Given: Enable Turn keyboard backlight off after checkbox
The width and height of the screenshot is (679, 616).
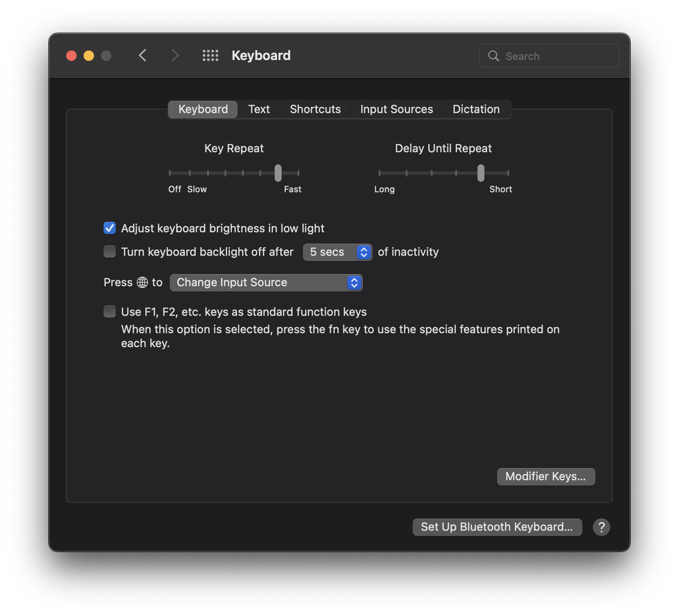Looking at the screenshot, I should point(110,252).
